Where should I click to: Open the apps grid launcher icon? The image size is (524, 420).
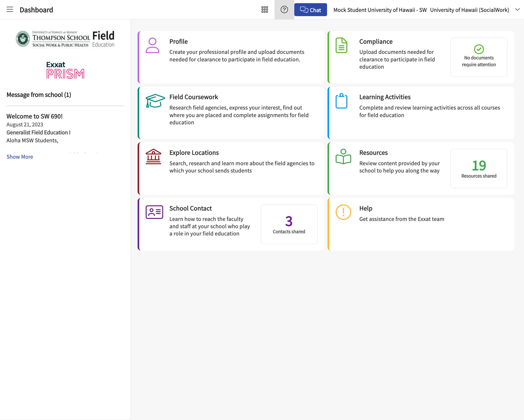[x=265, y=10]
